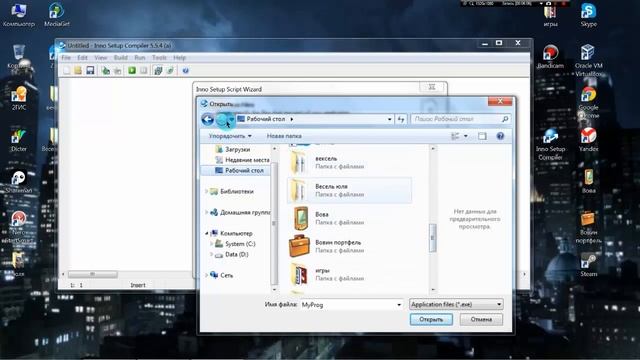This screenshot has height=360, width=640.
Task: Open the Tools menu in Inno Setup
Action: point(159,58)
